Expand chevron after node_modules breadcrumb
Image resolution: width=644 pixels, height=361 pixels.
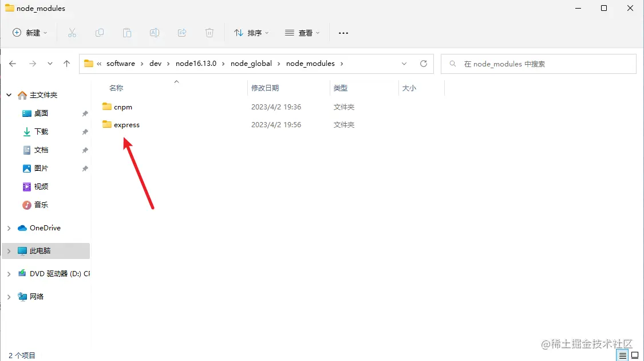pos(342,64)
